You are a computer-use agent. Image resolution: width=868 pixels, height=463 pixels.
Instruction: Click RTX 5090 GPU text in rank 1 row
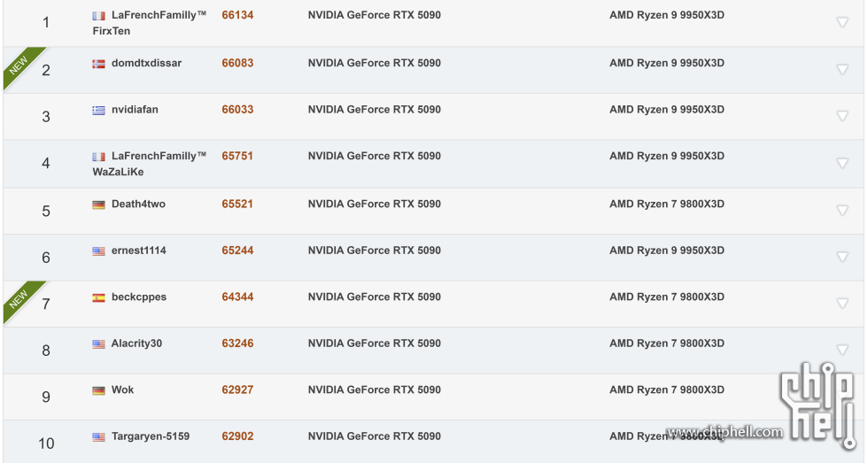pos(374,15)
